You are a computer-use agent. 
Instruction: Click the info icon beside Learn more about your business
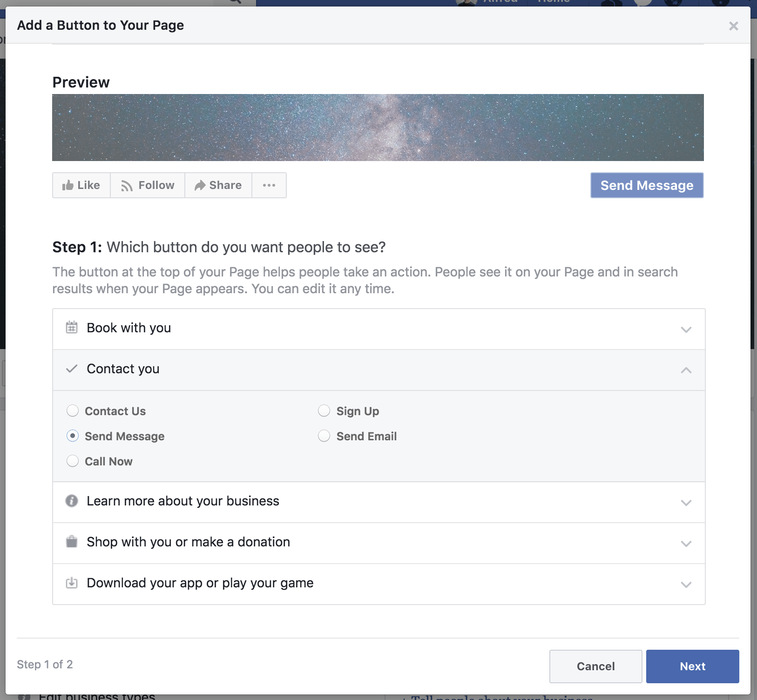[71, 501]
